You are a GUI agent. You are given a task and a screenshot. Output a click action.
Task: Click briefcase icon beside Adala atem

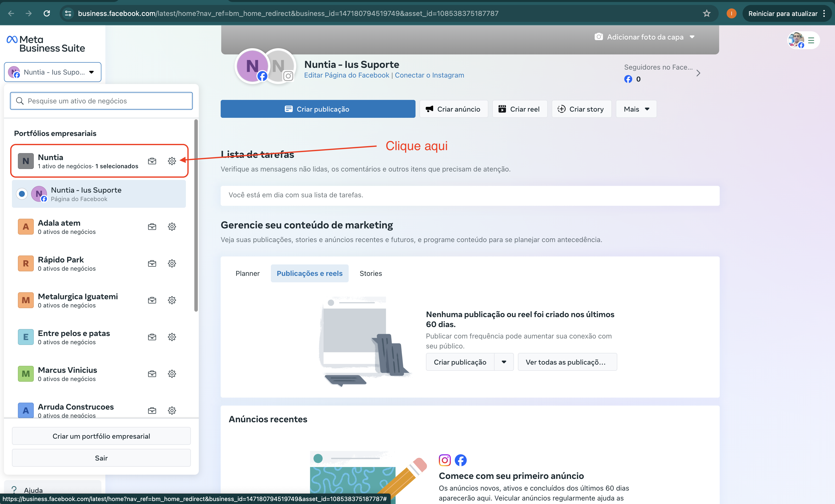tap(152, 226)
